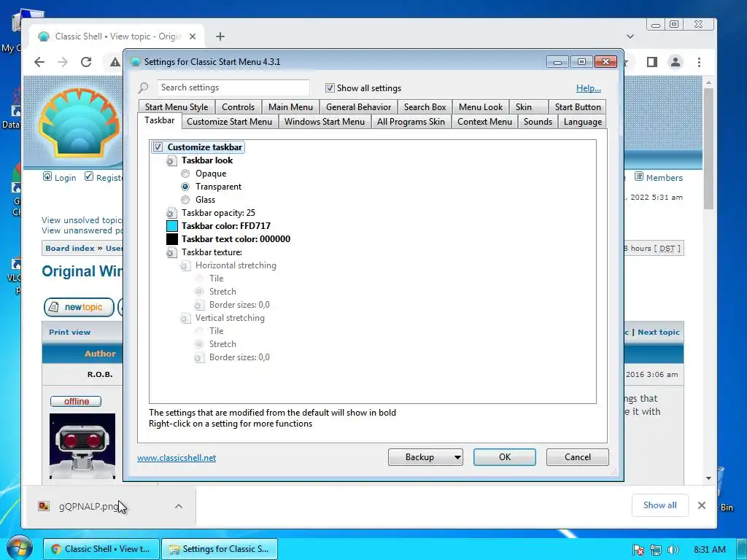The image size is (747, 560).
Task: Click the Taskbar text color black swatch
Action: [172, 239]
